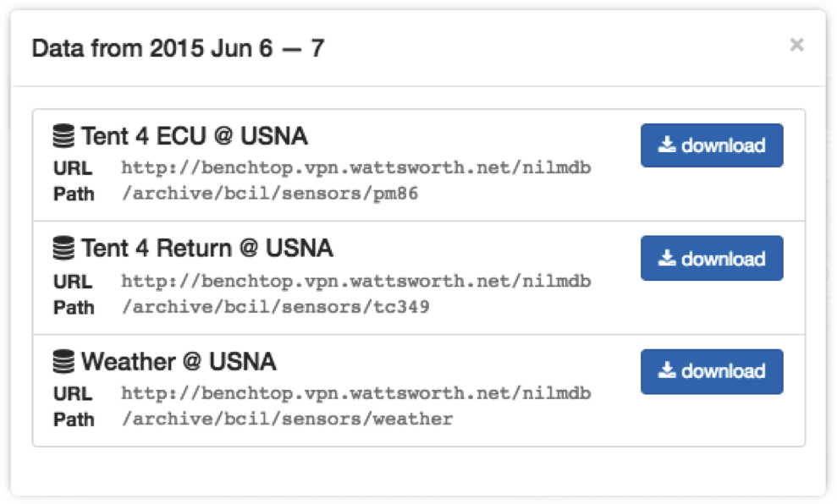Select the Tent 4 Return @ USNA title
837x504 pixels.
[x=207, y=249]
